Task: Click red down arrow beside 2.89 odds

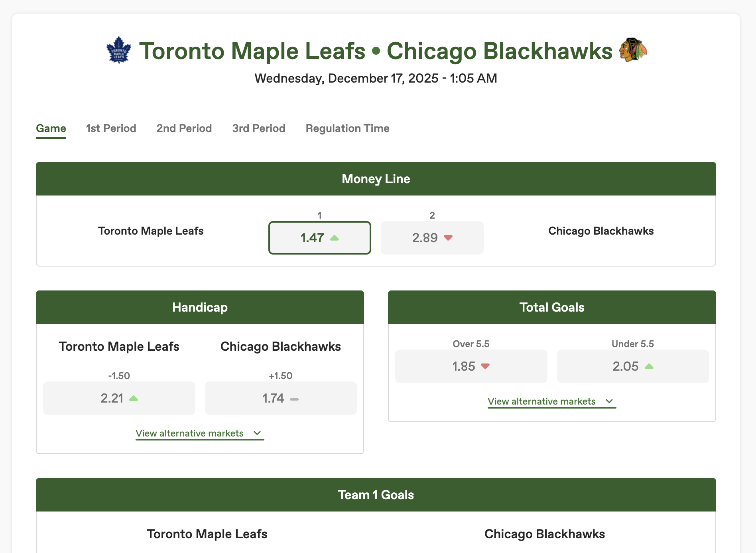Action: pos(448,238)
